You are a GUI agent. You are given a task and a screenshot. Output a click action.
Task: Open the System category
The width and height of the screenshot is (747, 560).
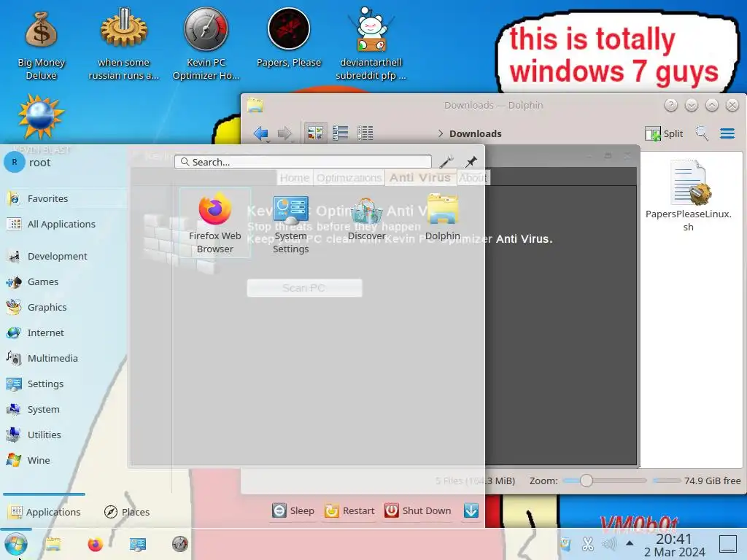tap(64, 409)
